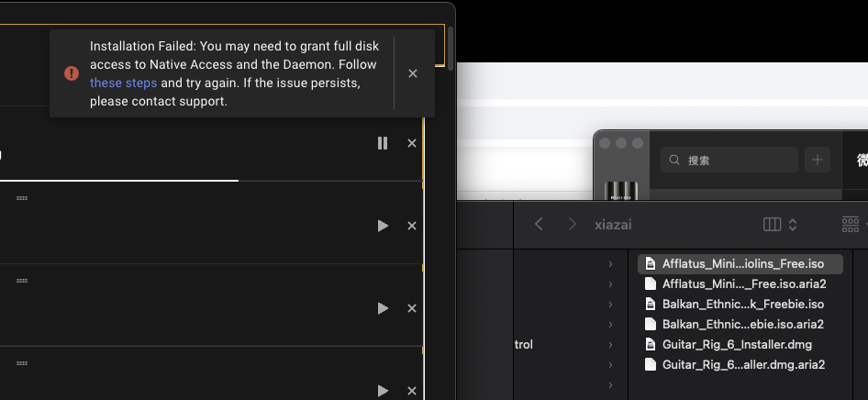868x400 pixels.
Task: Dismiss the Installation Failed notification
Action: click(x=412, y=73)
